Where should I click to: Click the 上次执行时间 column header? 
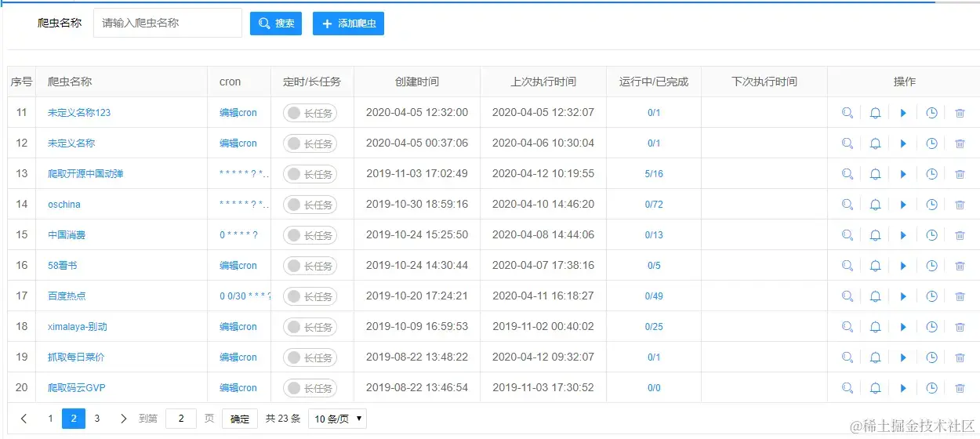(x=543, y=82)
